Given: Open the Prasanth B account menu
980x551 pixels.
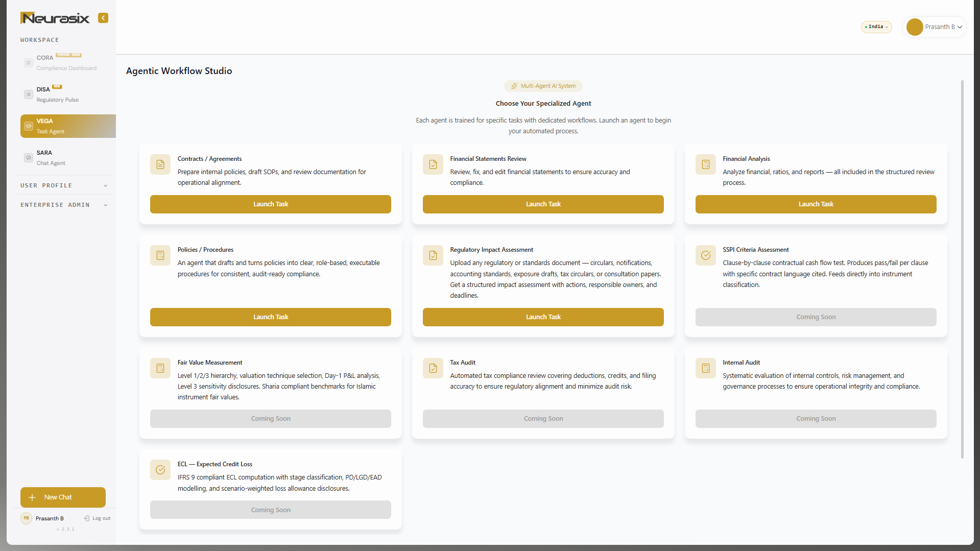Looking at the screenshot, I should coord(935,27).
